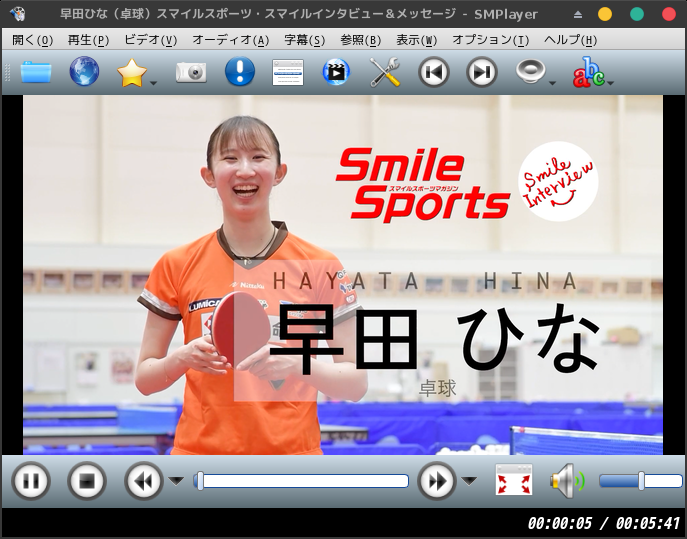687x539 pixels.
Task: Select subtitle track with the abc icon
Action: [588, 72]
